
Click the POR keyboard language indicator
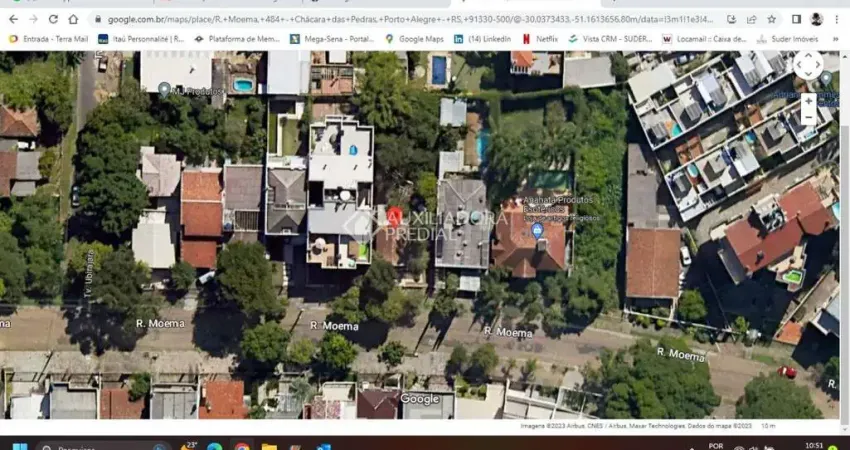(716, 446)
